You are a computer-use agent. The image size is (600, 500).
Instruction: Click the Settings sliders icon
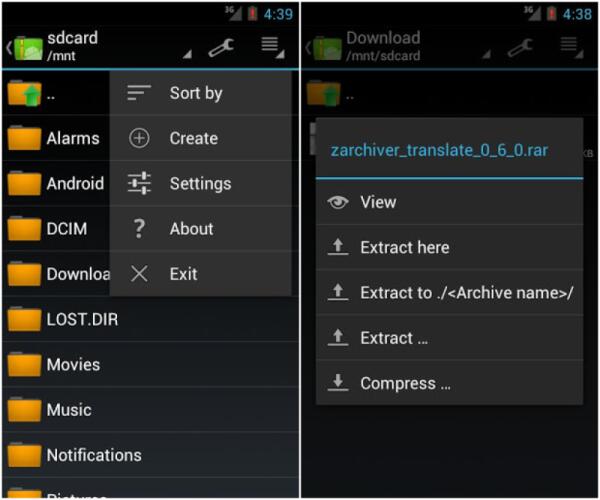click(140, 183)
